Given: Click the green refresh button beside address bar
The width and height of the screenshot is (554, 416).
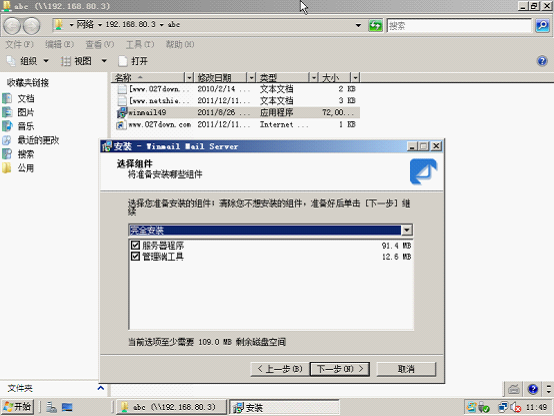Looking at the screenshot, I should [x=375, y=25].
